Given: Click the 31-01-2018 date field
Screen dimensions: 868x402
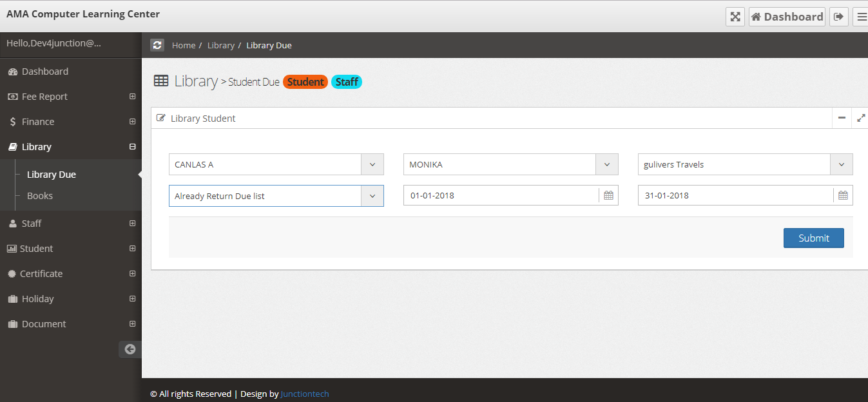Looking at the screenshot, I should (736, 195).
